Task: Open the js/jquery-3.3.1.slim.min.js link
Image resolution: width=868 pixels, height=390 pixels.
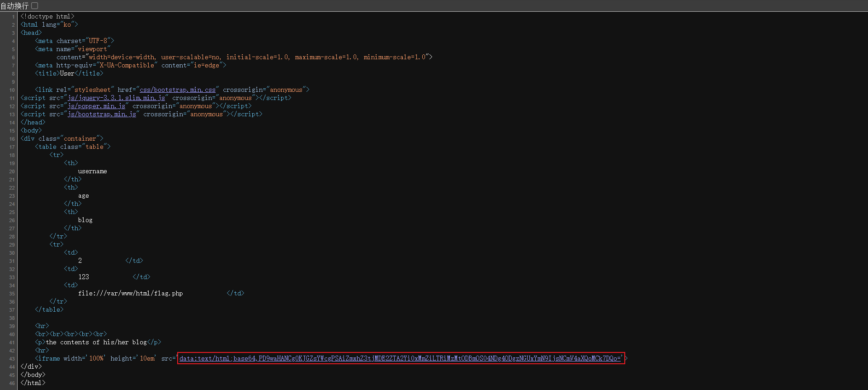Action: [116, 98]
